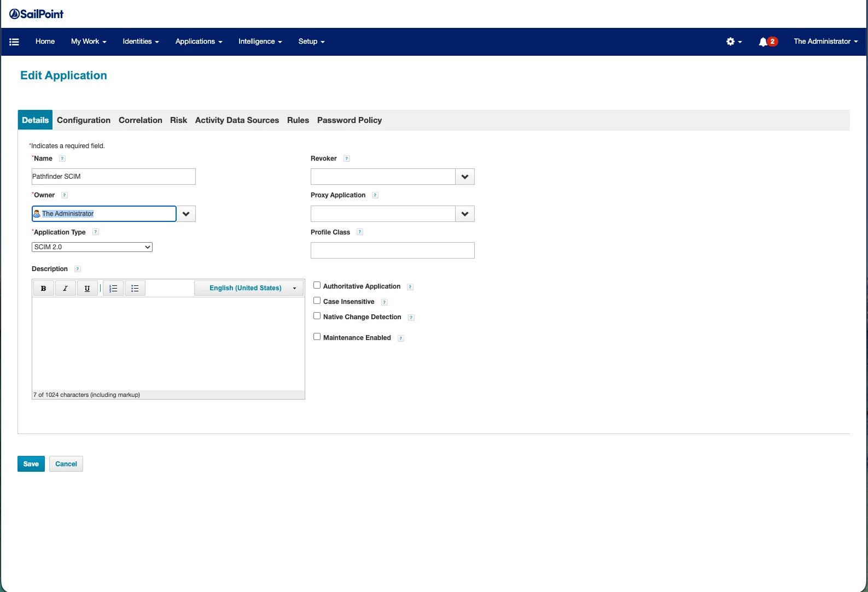This screenshot has height=592, width=868.
Task: Show help tooltip for Revoker field
Action: point(347,159)
